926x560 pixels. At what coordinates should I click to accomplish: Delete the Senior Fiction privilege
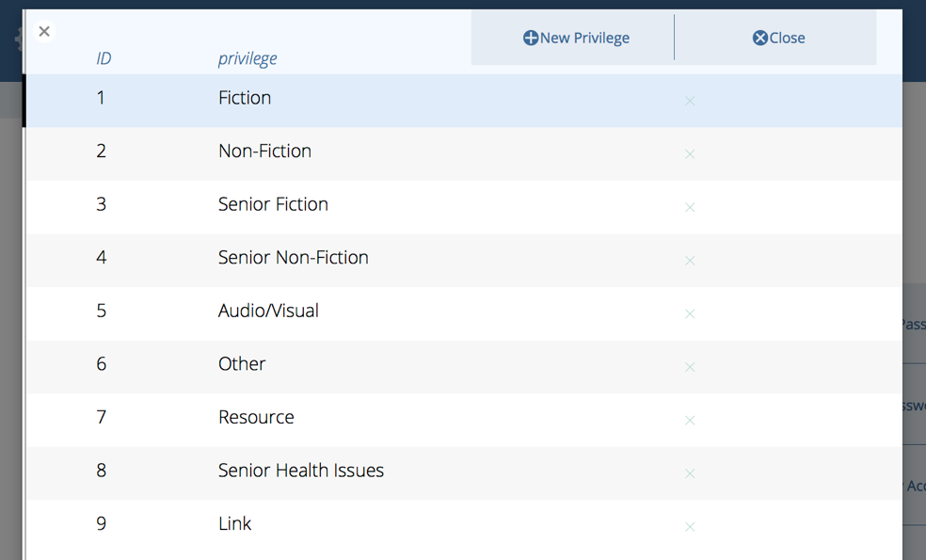pyautogui.click(x=690, y=207)
